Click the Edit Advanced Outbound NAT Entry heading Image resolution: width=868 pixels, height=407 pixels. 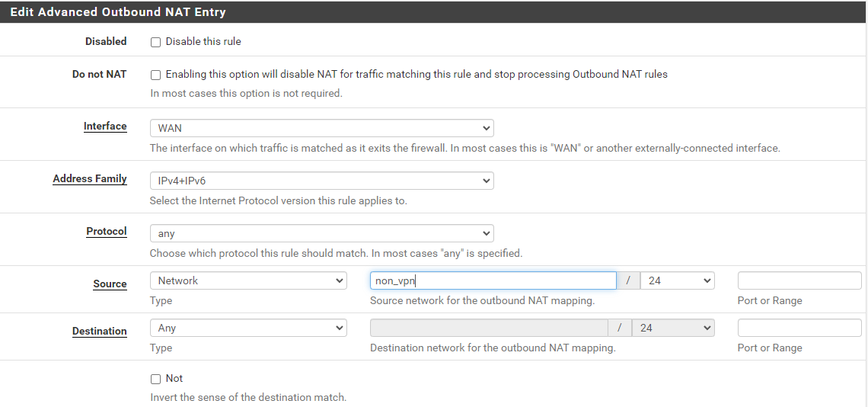pyautogui.click(x=118, y=11)
